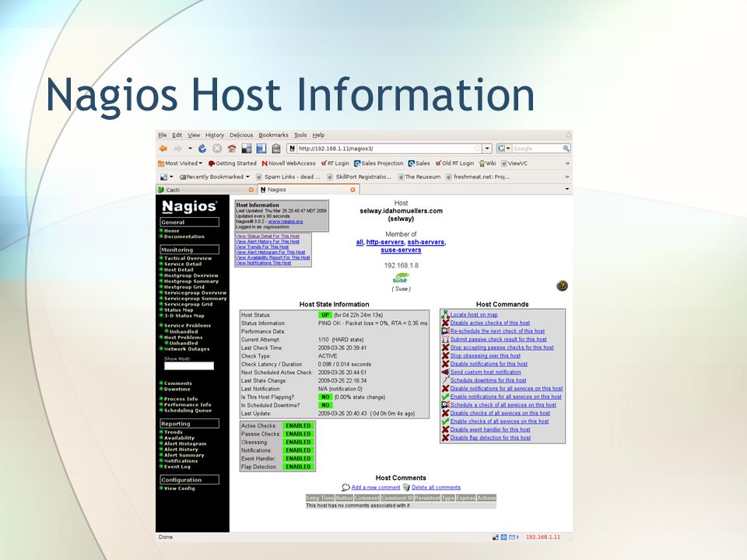Show more bookmarks via first toolbar overflow chevron

click(x=567, y=163)
